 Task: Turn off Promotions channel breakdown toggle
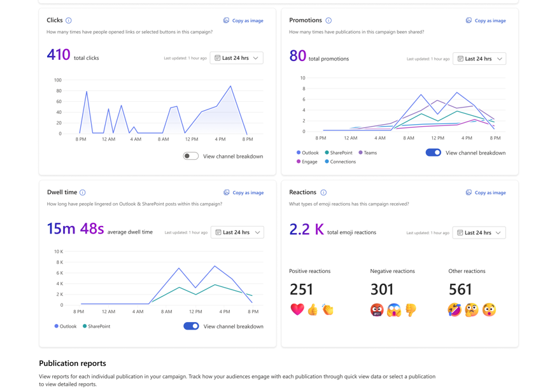pyautogui.click(x=434, y=153)
